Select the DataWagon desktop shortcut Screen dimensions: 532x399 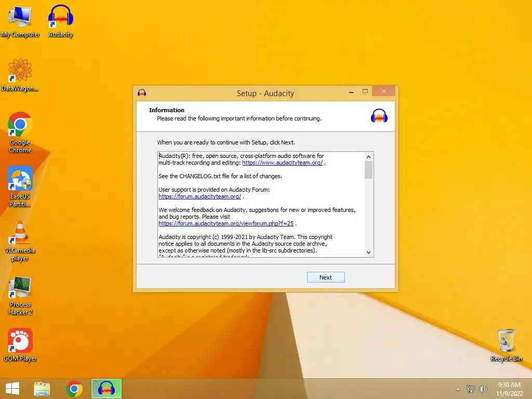(20, 75)
